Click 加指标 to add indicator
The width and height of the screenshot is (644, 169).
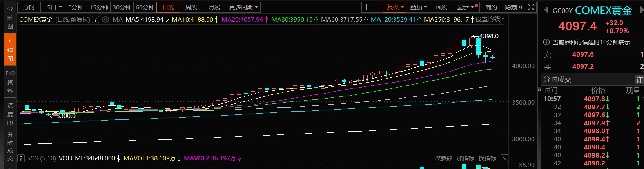pyautogui.click(x=465, y=158)
